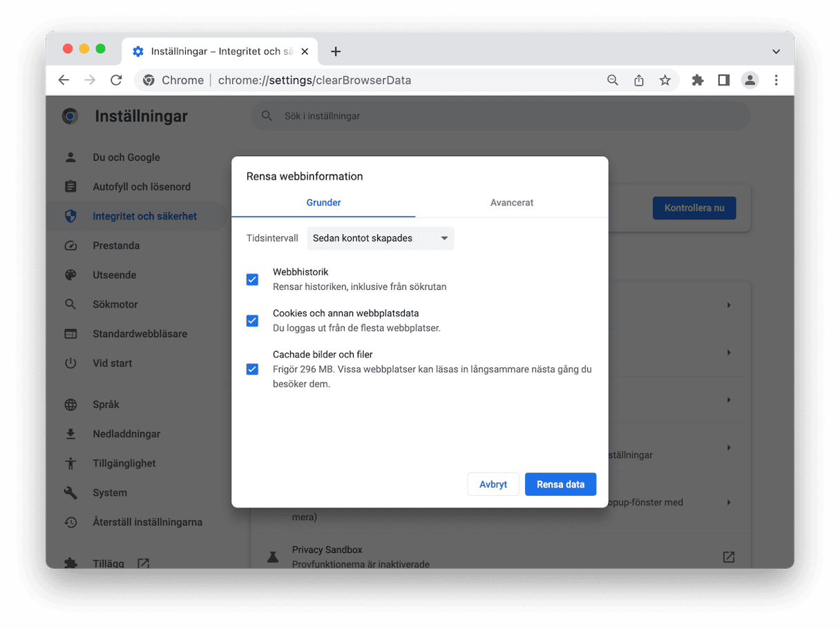840x629 pixels.
Task: Switch to the Avancerat tab
Action: (x=512, y=203)
